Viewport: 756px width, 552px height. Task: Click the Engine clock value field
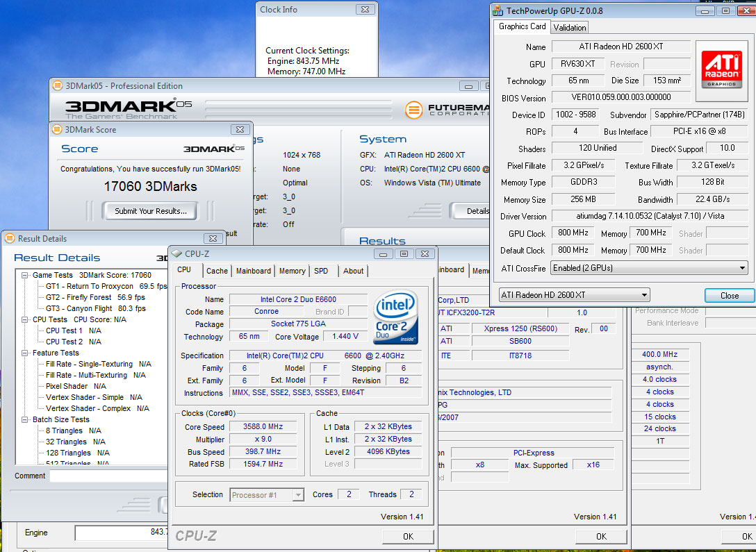click(122, 533)
